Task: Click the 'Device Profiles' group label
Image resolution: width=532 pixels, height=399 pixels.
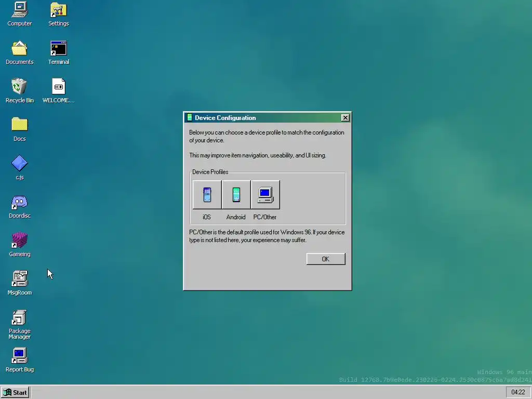Action: click(210, 172)
